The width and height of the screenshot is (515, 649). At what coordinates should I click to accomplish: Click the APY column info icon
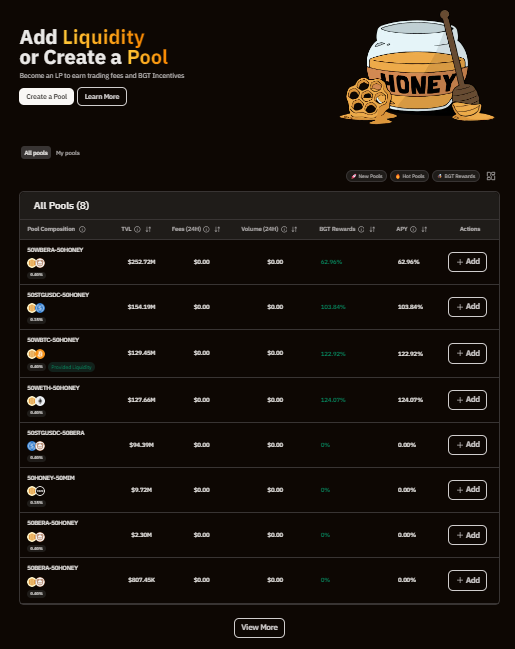(x=413, y=229)
